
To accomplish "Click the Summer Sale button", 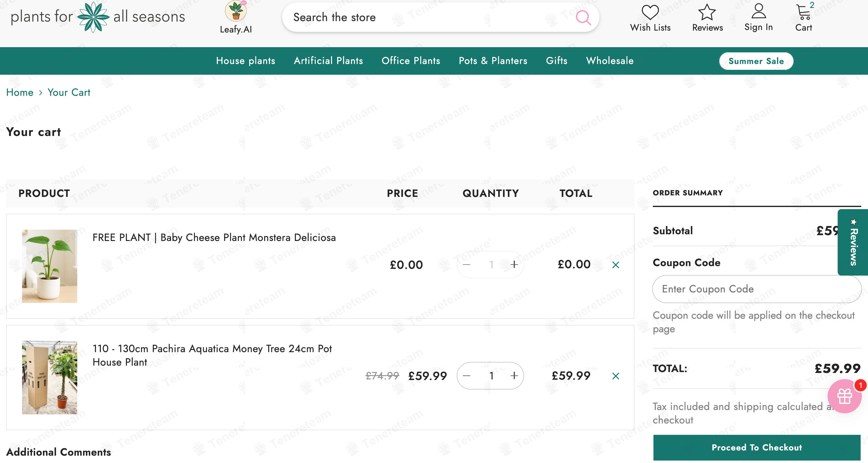I will click(756, 61).
